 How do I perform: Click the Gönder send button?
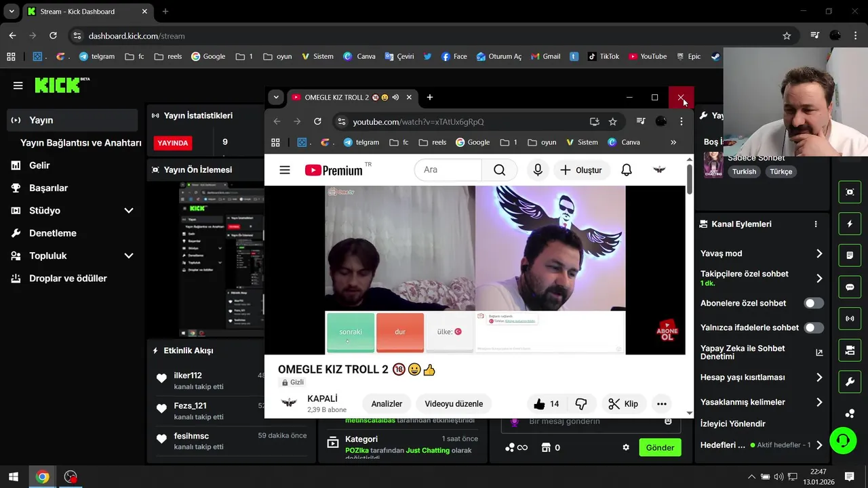(x=660, y=448)
